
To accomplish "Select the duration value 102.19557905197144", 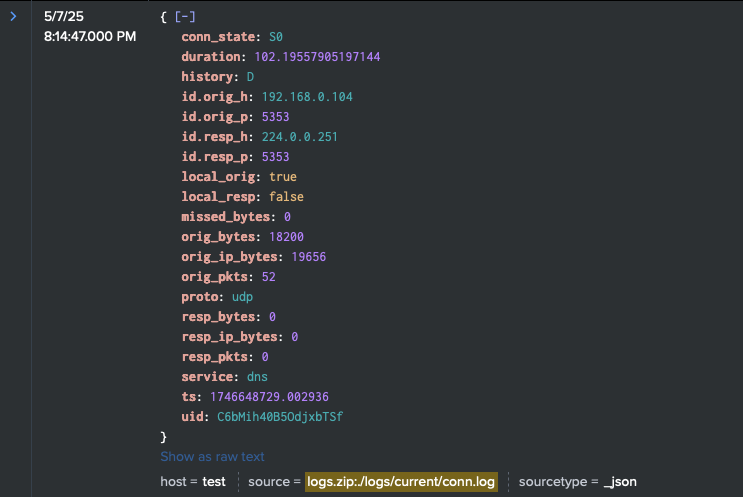I will point(317,57).
